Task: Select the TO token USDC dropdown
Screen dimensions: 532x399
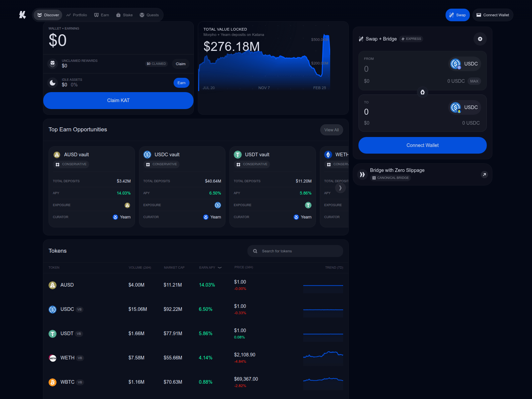Action: pyautogui.click(x=465, y=107)
